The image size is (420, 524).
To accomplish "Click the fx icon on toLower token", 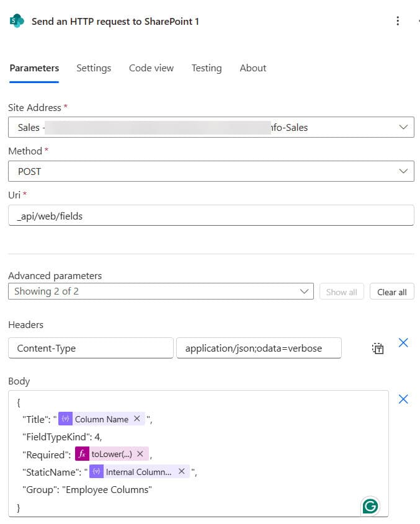I will pos(82,454).
